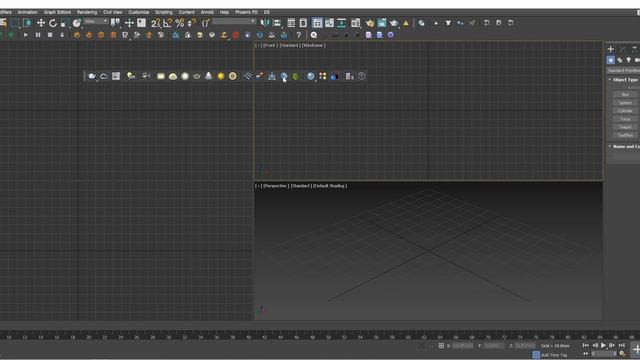Select the Shapes category in command panel

click(x=620, y=60)
